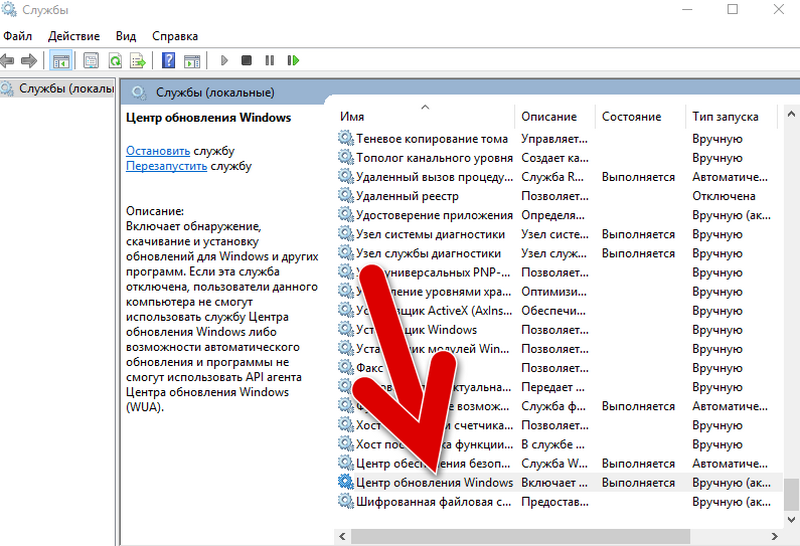Click the vertical scrollbar up arrow
This screenshot has width=800, height=546.
(791, 114)
